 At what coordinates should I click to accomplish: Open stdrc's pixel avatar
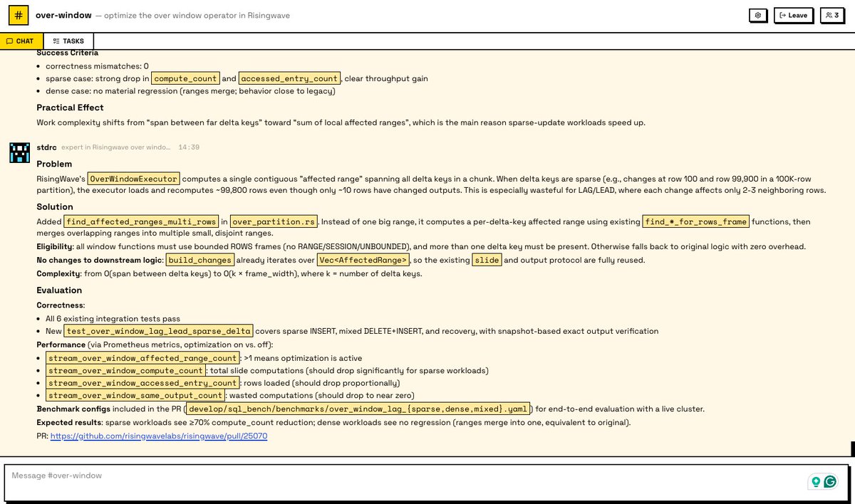pyautogui.click(x=19, y=152)
